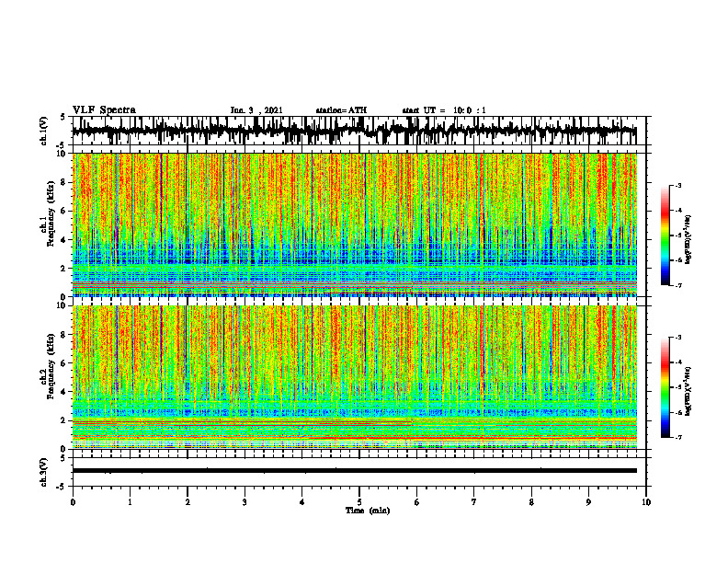Click the ch.1 spectrogram color scale bar
Screen dimensions: 728x563
pos(665,236)
